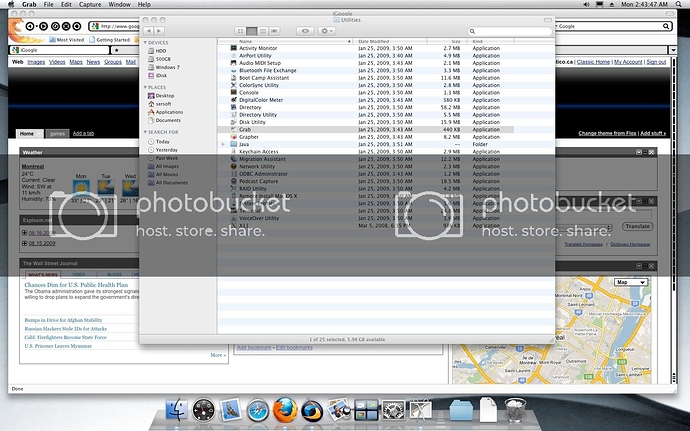Click the Sign out link
Viewport: 690px width, 431px height.
[x=656, y=62]
